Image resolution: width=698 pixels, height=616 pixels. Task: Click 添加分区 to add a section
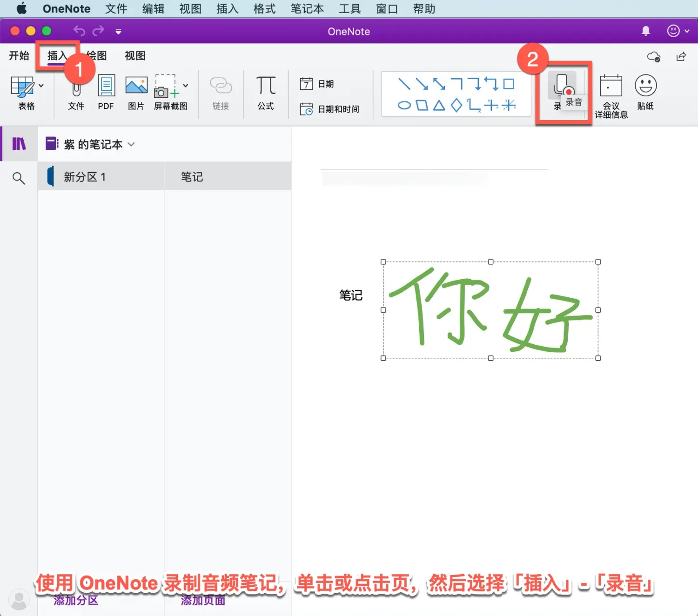76,601
